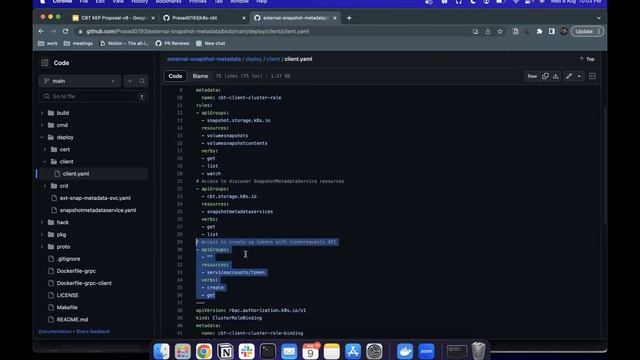Image resolution: width=640 pixels, height=360 pixels.
Task: Open the .gitignore file
Action: click(x=68, y=259)
